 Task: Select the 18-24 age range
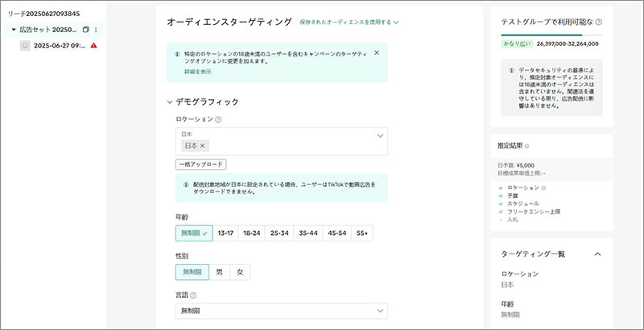pyautogui.click(x=251, y=233)
